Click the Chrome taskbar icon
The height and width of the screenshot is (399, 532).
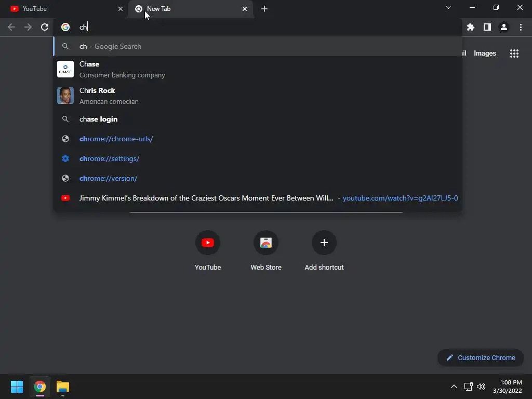[39, 387]
